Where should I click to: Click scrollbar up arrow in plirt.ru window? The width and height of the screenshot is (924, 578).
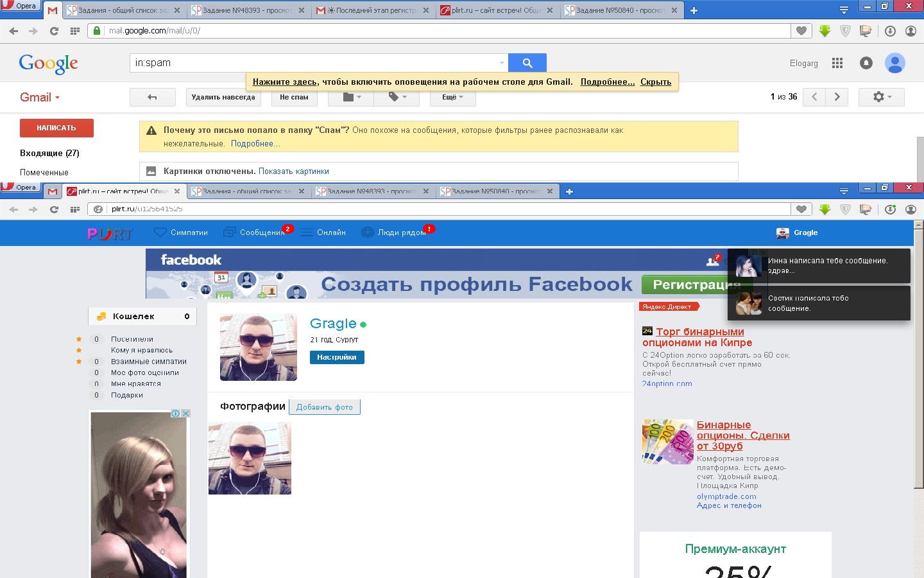pos(918,225)
